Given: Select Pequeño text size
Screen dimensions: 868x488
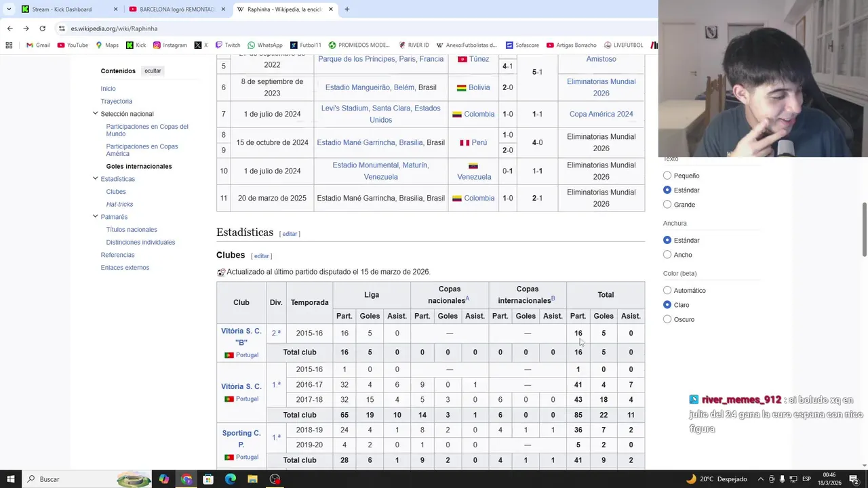Looking at the screenshot, I should coord(667,176).
